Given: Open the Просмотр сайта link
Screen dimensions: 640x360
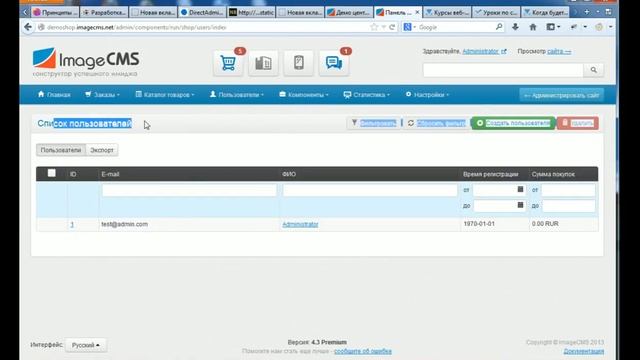Looking at the screenshot, I should coord(559,51).
